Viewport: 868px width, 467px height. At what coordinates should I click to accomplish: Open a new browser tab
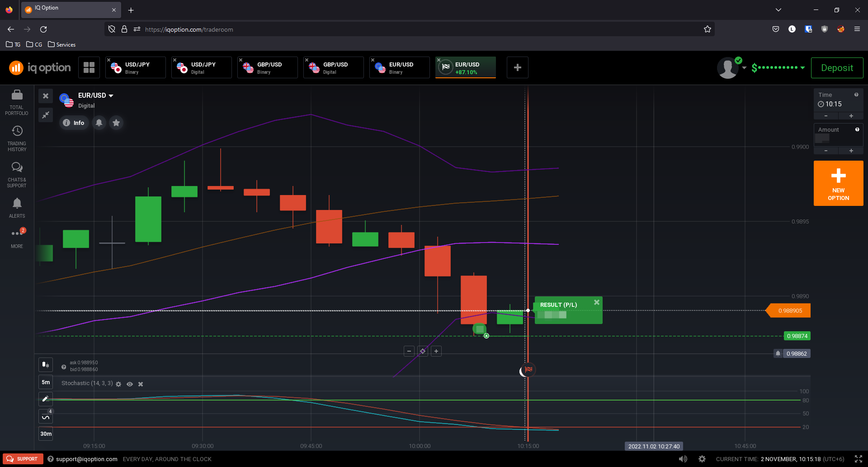pos(131,10)
